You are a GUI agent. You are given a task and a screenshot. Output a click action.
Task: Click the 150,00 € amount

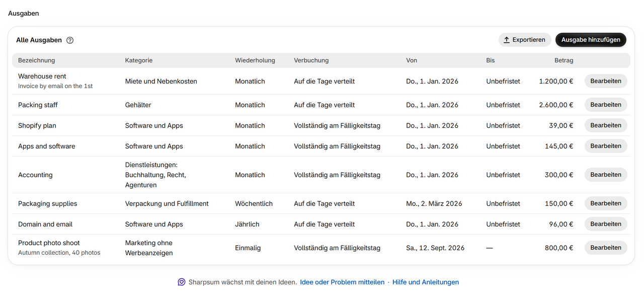[559, 204]
